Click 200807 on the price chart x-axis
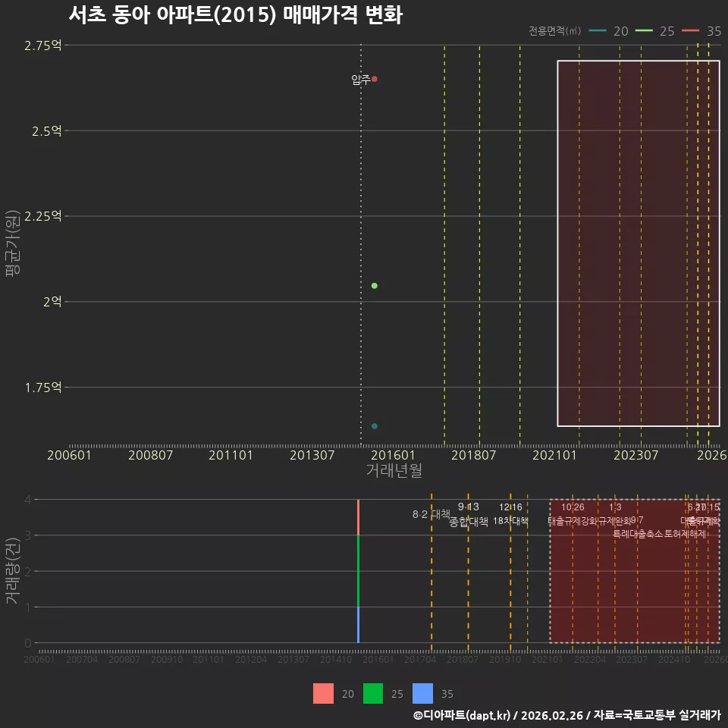Screen dimensions: 728x728 click(x=150, y=455)
